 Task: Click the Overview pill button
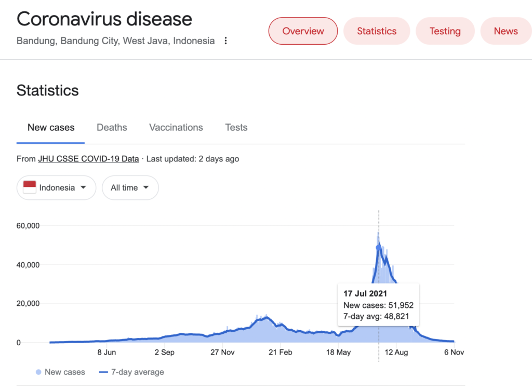coord(303,31)
